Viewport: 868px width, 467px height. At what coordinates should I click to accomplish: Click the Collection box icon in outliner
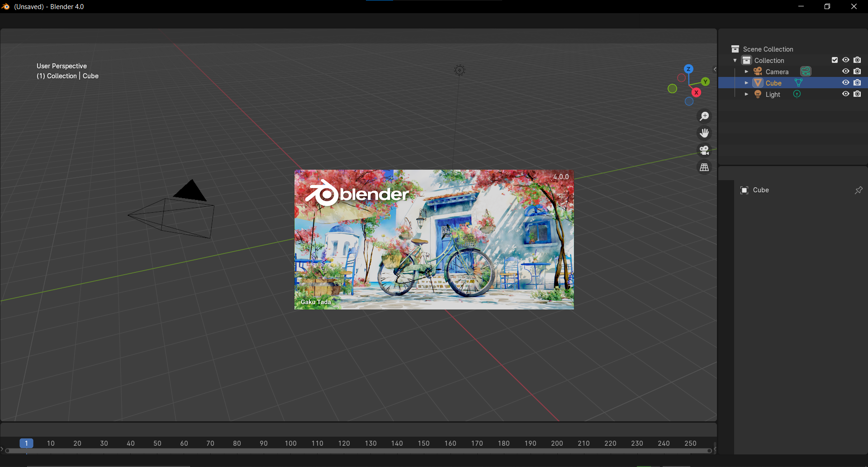(747, 60)
